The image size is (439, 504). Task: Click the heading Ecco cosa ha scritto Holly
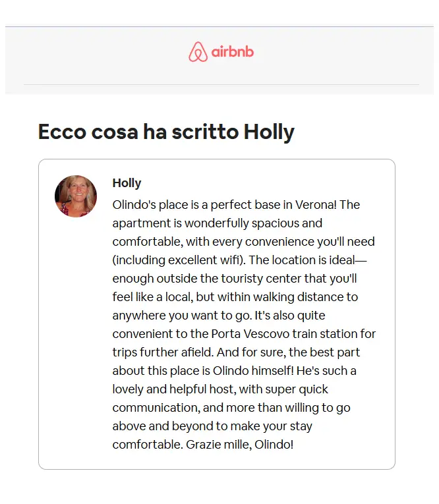[x=166, y=132]
